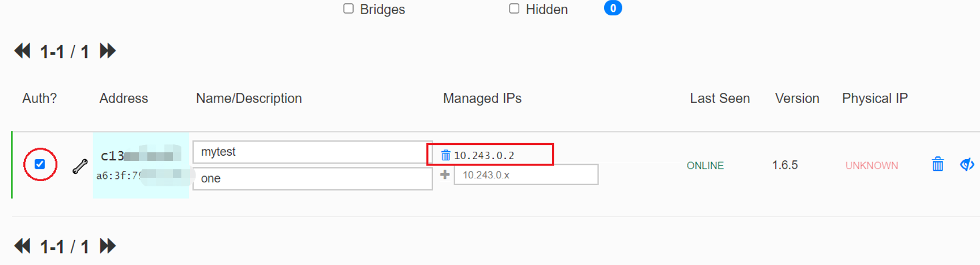Open member settings wrench icon
The height and width of the screenshot is (265, 980).
pos(80,166)
